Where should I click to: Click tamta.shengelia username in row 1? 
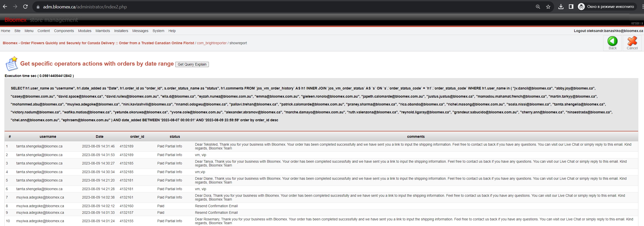tap(39, 146)
